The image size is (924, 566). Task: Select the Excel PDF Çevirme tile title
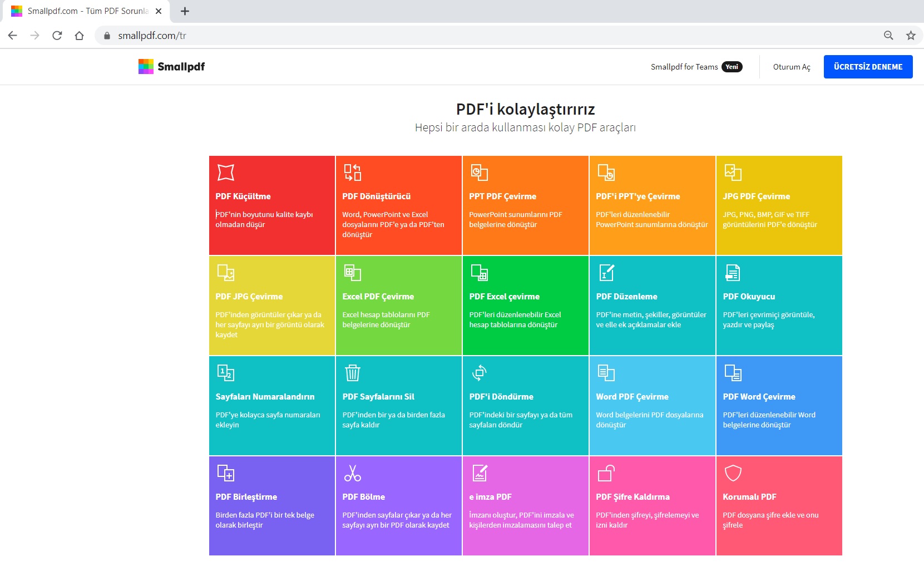click(x=378, y=297)
